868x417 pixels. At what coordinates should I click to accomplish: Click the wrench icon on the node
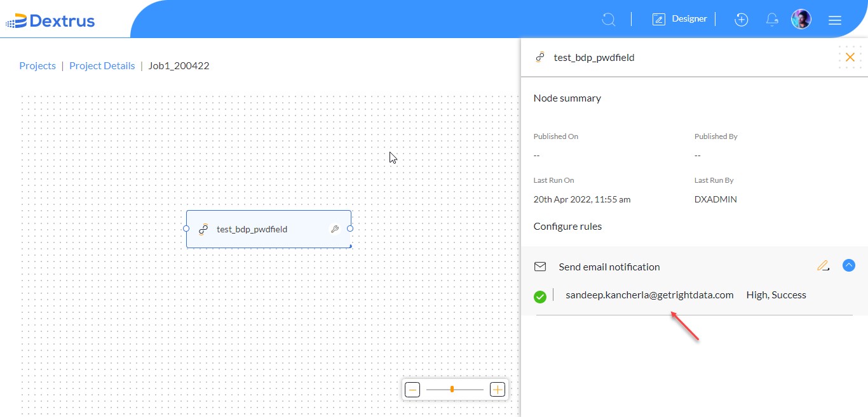[335, 229]
